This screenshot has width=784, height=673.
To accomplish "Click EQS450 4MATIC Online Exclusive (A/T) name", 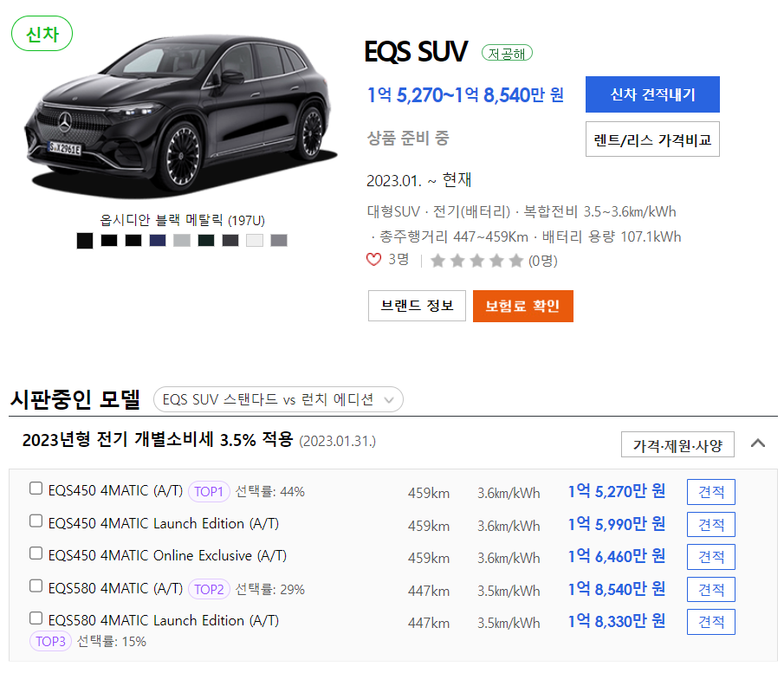I will [x=167, y=555].
